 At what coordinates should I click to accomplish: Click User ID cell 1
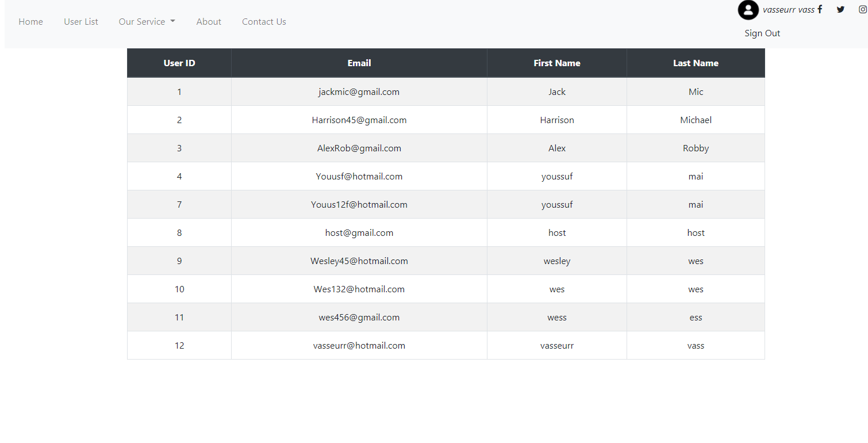click(179, 92)
